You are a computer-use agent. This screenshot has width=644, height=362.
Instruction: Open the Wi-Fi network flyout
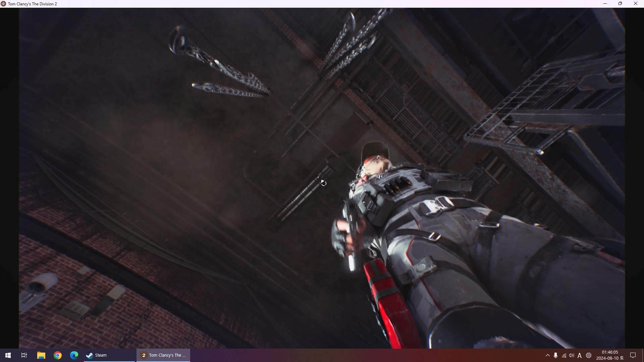pos(564,356)
